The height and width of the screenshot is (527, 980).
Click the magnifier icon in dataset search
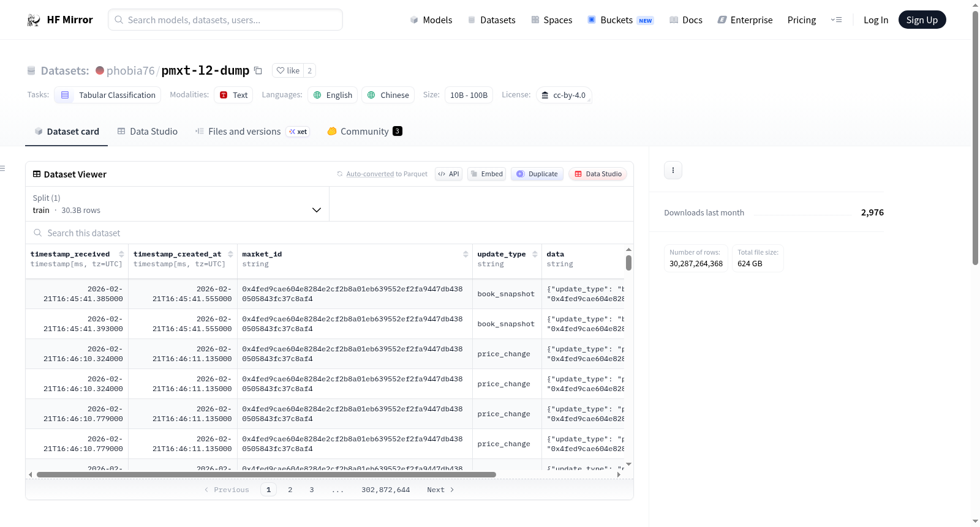tap(38, 233)
